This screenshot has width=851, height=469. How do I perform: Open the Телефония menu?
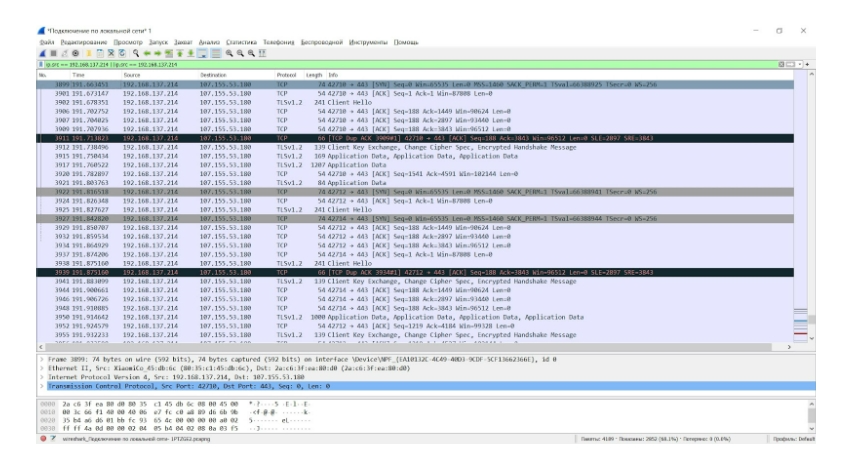[x=278, y=42]
